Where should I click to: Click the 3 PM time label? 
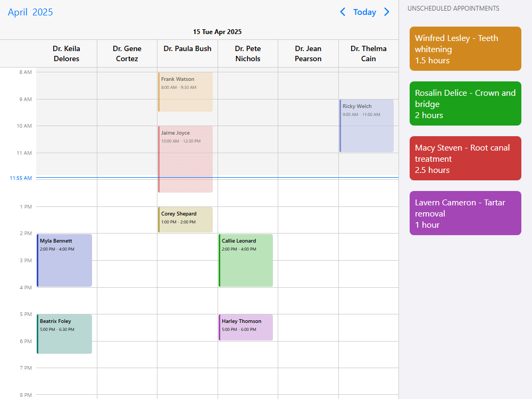click(x=26, y=260)
